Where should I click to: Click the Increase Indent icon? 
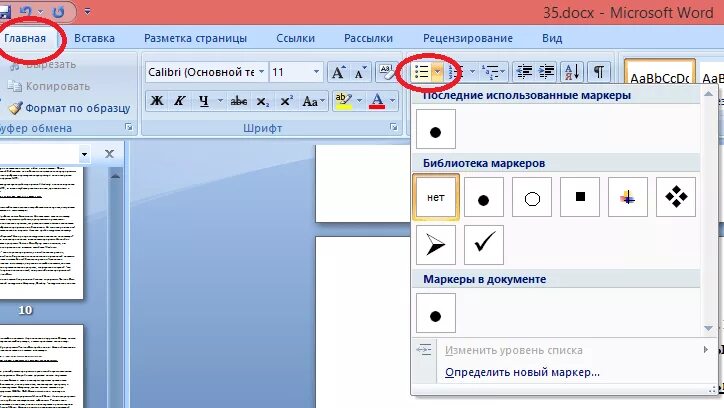click(x=547, y=72)
